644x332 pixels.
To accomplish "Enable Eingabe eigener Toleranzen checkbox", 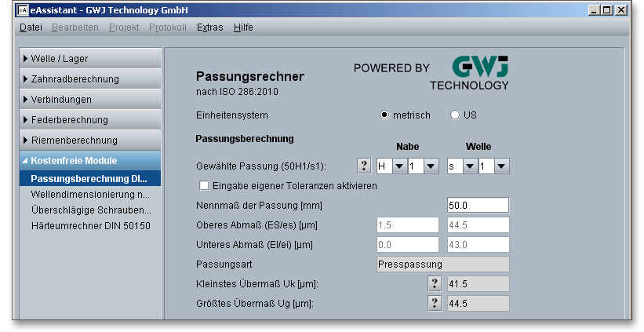I will (205, 186).
